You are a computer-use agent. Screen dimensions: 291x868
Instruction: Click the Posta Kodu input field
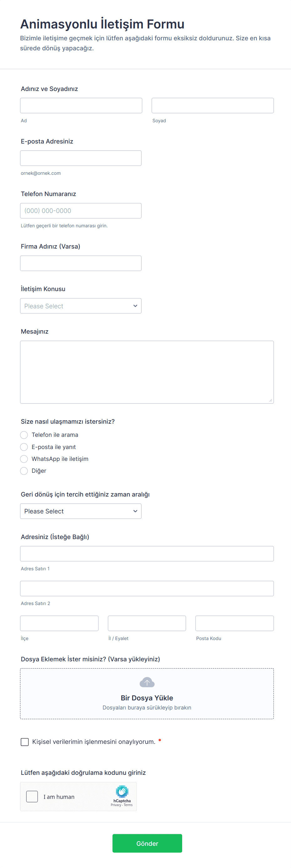pos(234,623)
